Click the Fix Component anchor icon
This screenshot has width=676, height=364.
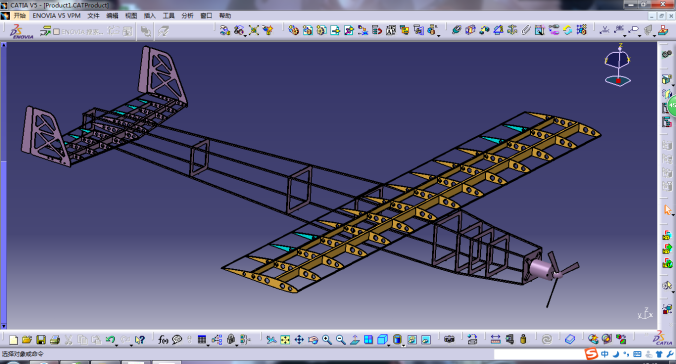(512, 30)
